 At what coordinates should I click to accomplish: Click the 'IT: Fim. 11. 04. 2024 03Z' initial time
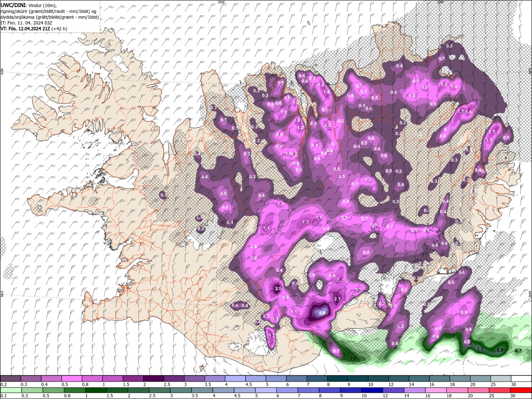[26, 23]
